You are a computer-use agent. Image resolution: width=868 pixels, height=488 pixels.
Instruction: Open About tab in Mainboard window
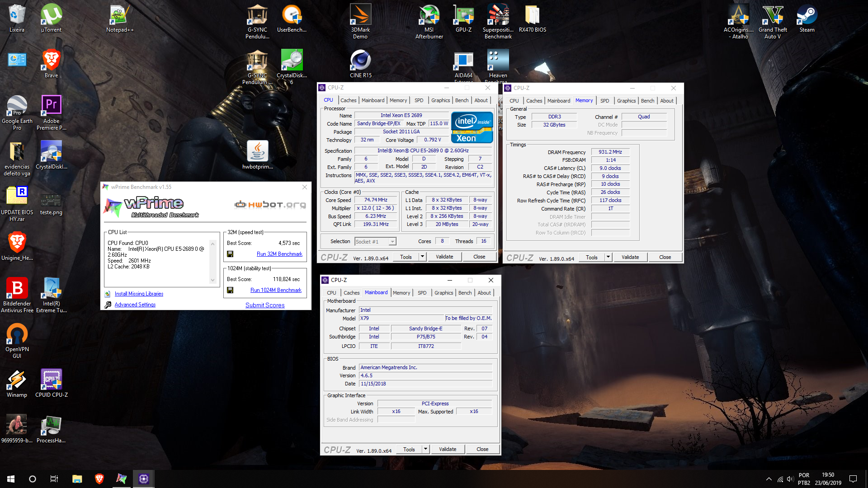point(484,293)
